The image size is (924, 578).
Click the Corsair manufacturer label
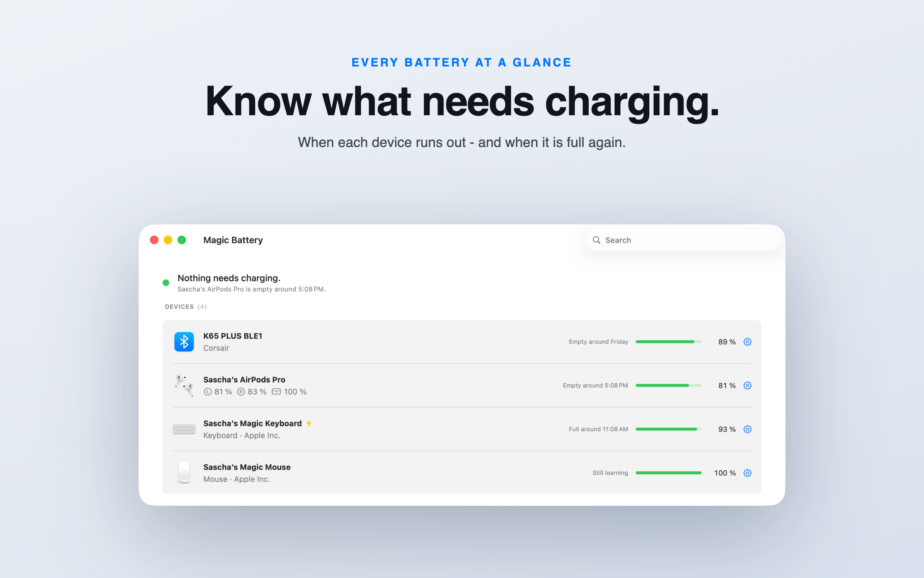[216, 348]
